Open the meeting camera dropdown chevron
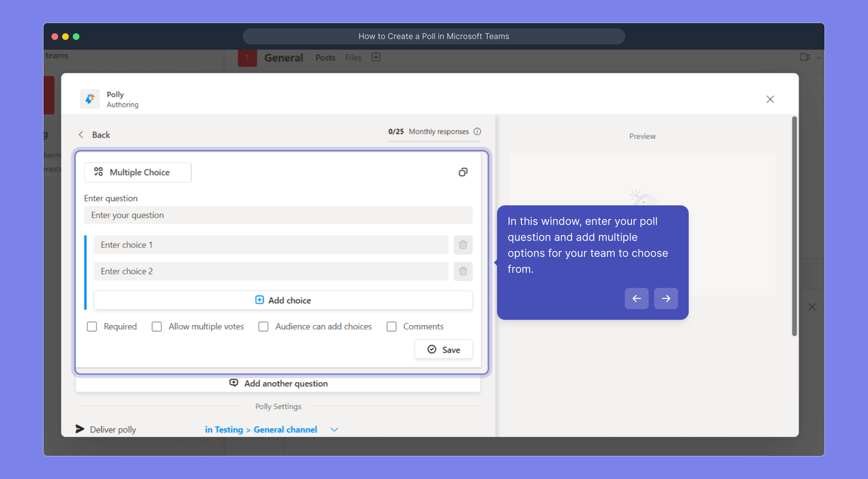Viewport: 868px width, 479px height. (x=819, y=58)
